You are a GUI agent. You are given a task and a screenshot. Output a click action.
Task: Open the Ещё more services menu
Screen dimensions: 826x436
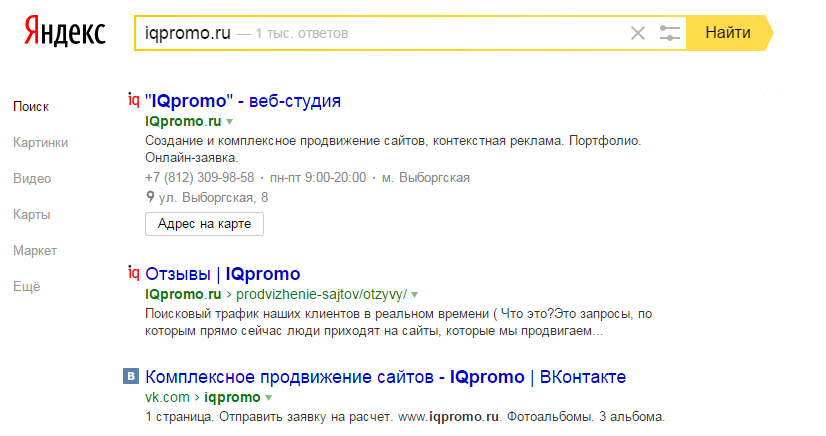pyautogui.click(x=26, y=286)
